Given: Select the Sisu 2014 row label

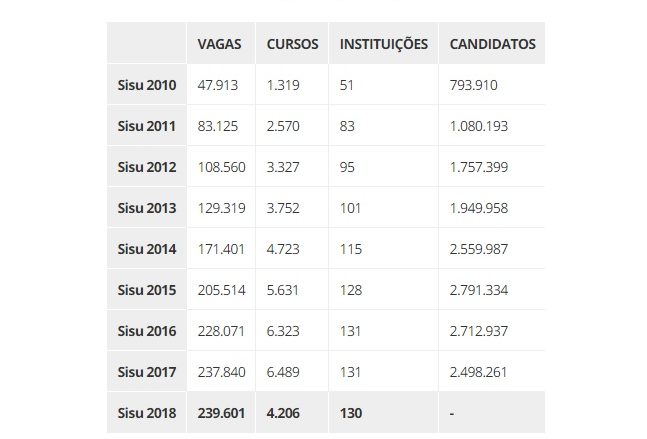Looking at the screenshot, I should click(147, 249).
